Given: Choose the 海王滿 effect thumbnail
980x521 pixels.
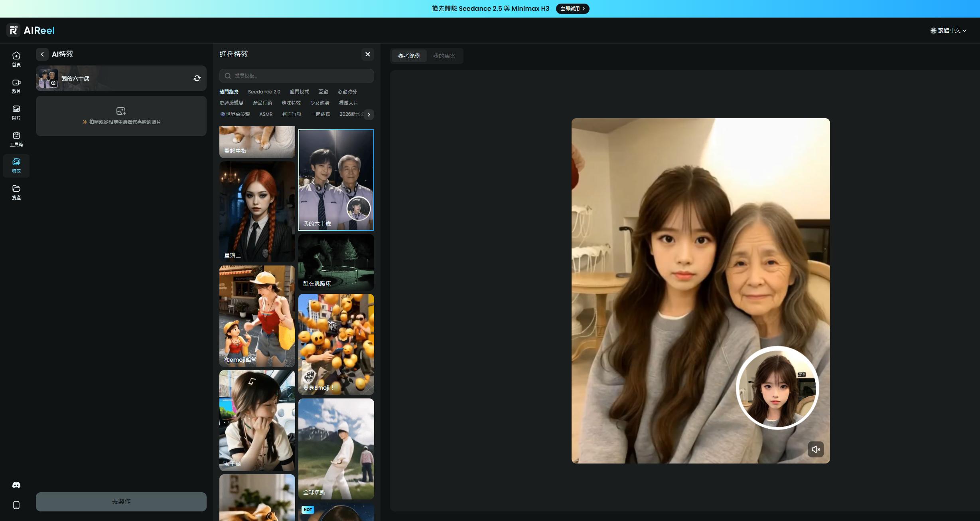Looking at the screenshot, I should pos(257,421).
